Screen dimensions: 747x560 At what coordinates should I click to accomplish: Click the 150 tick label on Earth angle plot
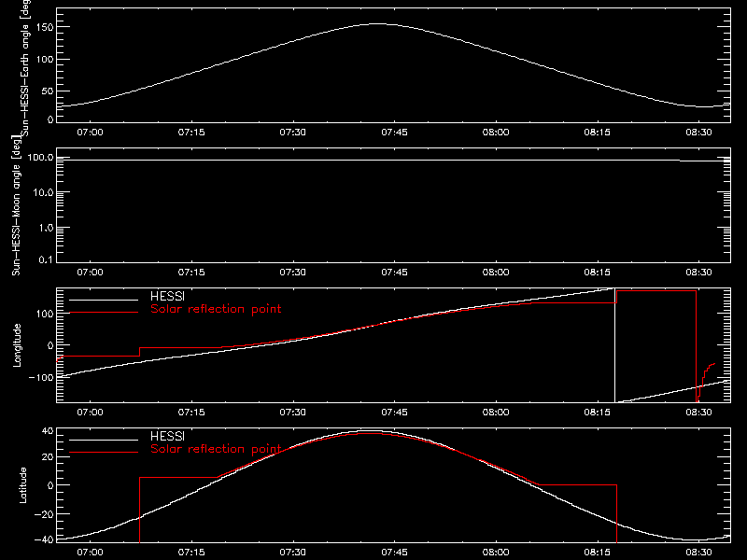pos(45,28)
